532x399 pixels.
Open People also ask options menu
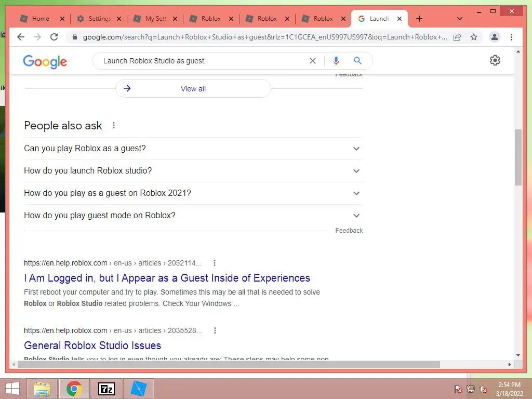click(x=114, y=126)
